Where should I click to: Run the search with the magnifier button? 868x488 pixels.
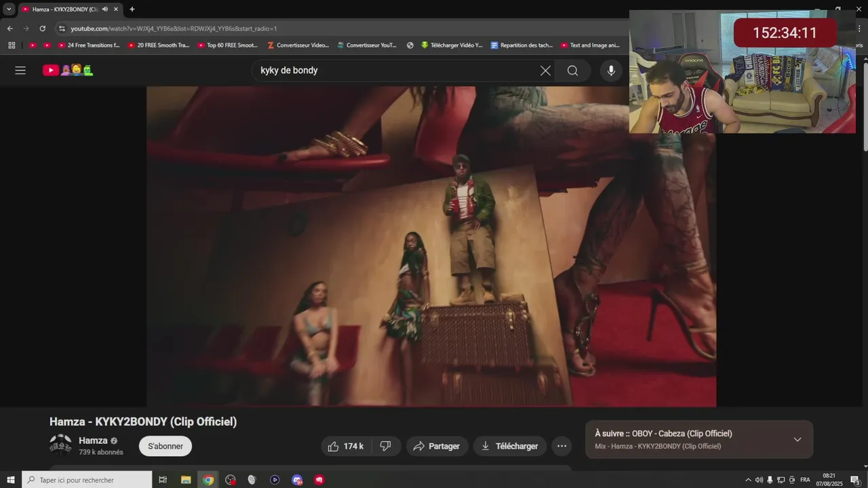pos(572,70)
